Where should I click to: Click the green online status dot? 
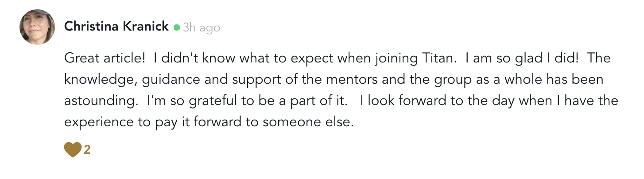click(x=177, y=28)
